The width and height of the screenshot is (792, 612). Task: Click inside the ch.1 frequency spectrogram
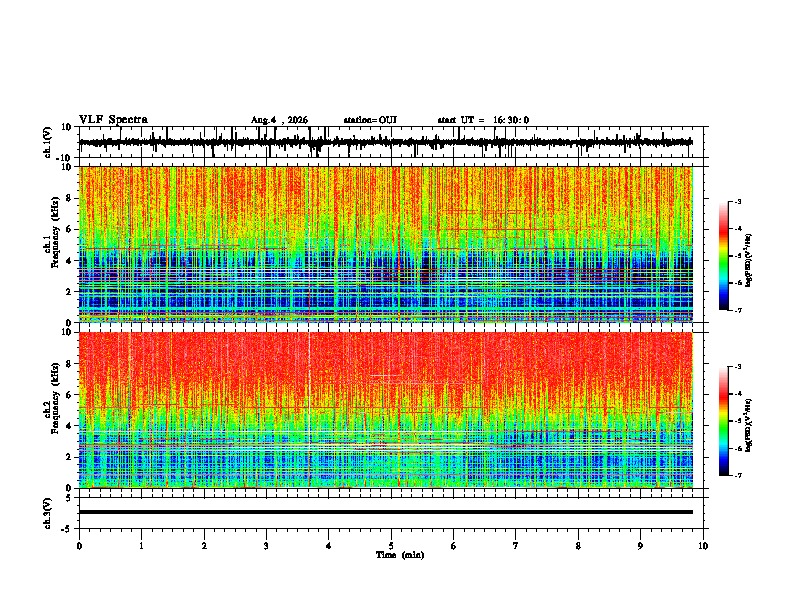tap(386, 244)
